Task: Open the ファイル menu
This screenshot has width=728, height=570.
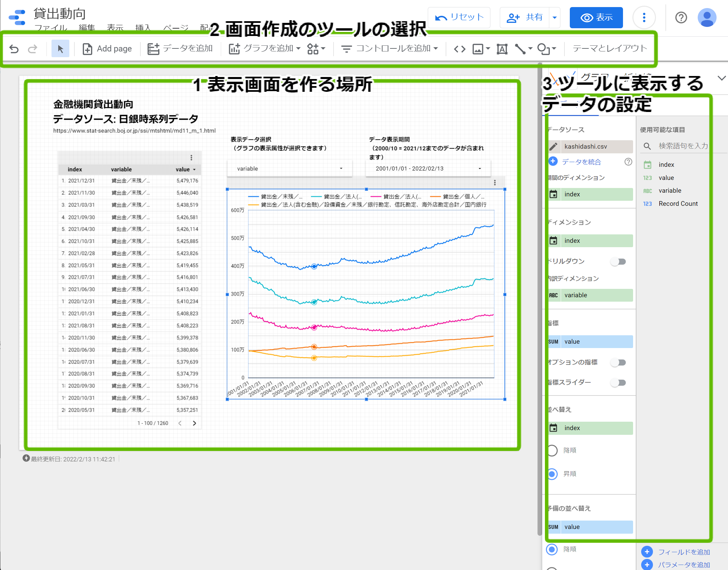Action: (50, 28)
